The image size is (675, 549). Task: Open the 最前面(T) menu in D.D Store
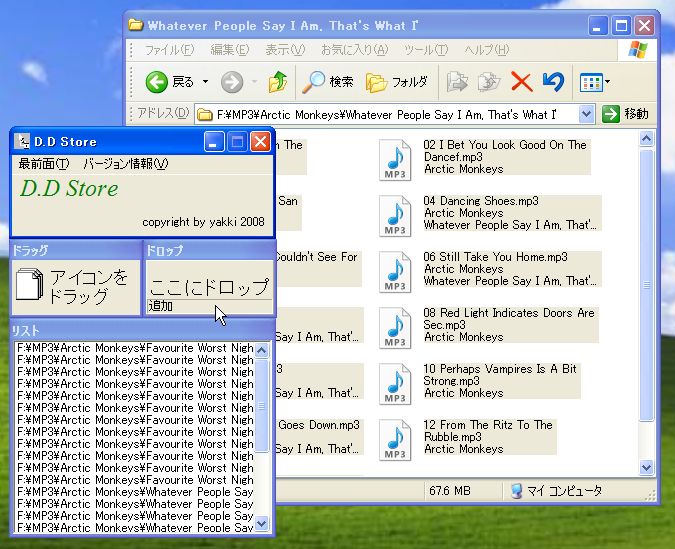(x=43, y=164)
